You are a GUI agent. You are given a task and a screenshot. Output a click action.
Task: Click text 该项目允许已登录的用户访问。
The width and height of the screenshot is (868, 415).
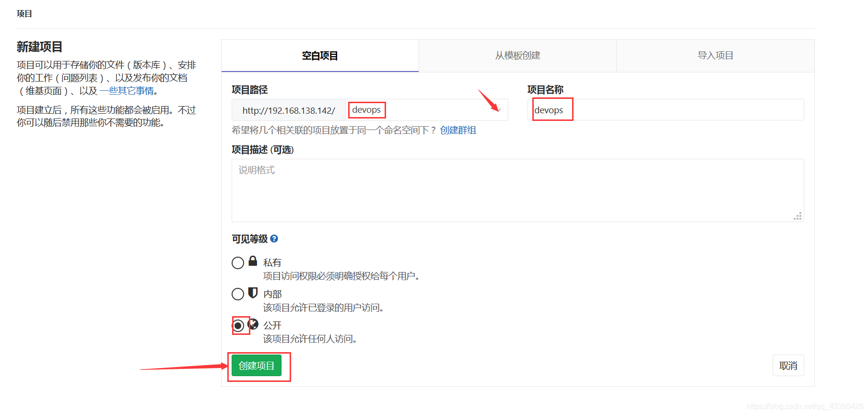click(x=323, y=308)
